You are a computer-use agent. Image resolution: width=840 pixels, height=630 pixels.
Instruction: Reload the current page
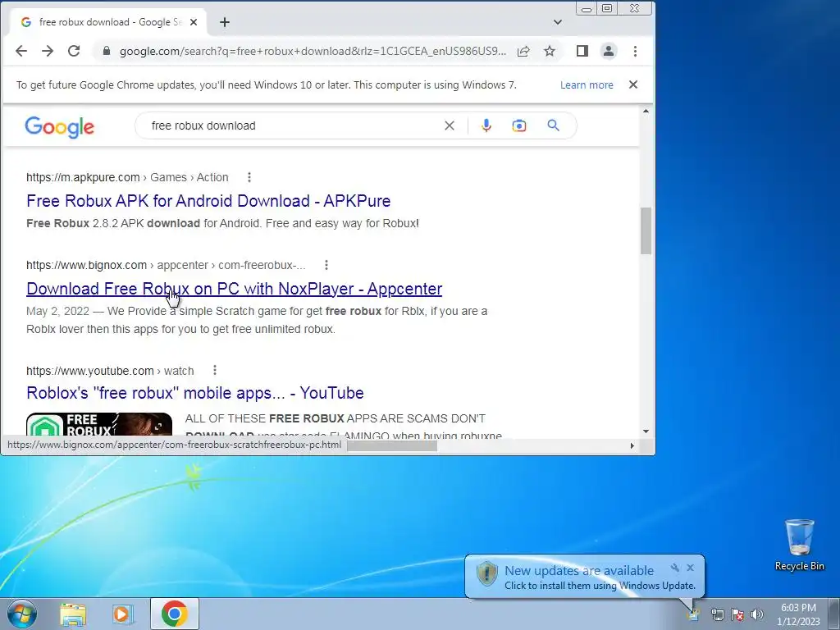pos(74,51)
